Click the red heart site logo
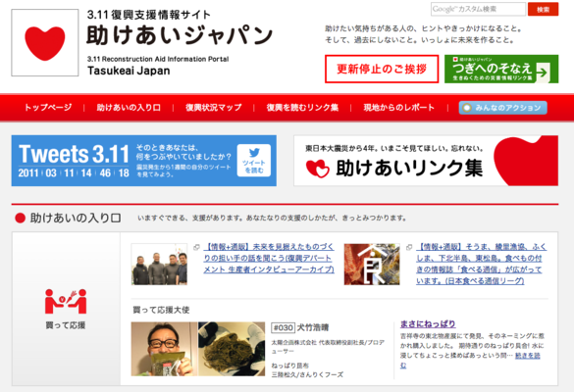Screen dimensions: 574x392 (45, 43)
